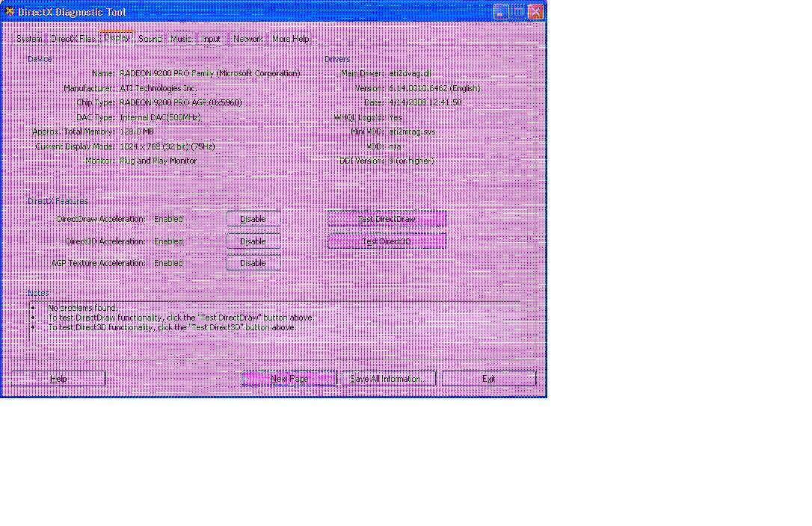Close the DirectX Diagnostic Tool window
The height and width of the screenshot is (526, 812).
pos(535,11)
